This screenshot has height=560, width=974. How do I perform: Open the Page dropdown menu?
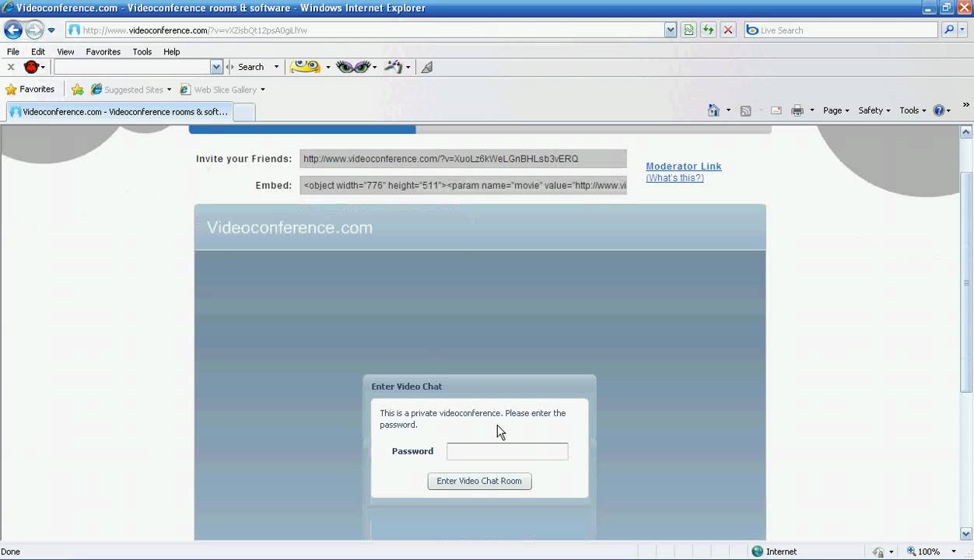(836, 110)
